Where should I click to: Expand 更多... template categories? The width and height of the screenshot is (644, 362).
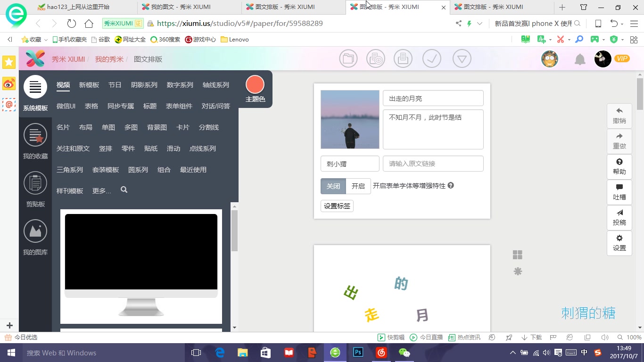pyautogui.click(x=101, y=190)
